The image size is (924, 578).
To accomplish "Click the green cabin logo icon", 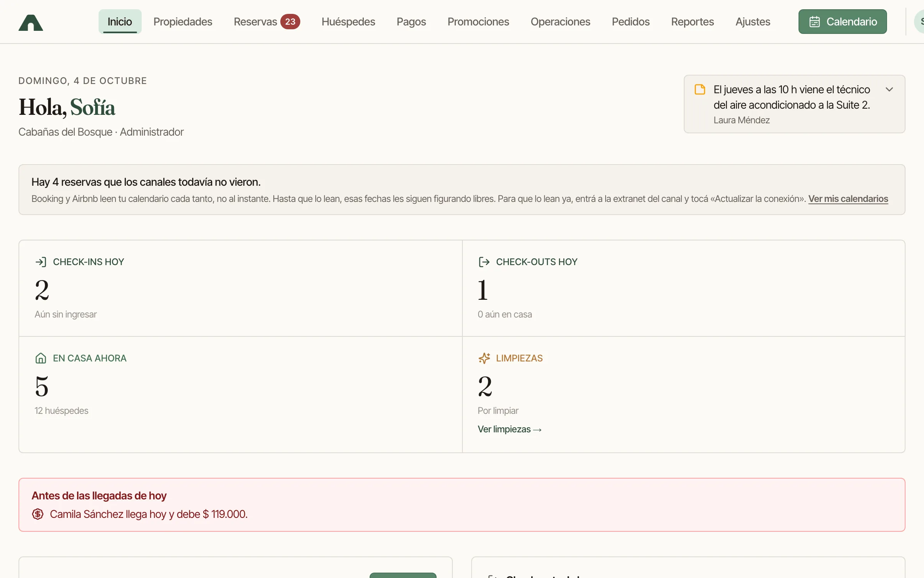I will pyautogui.click(x=31, y=22).
